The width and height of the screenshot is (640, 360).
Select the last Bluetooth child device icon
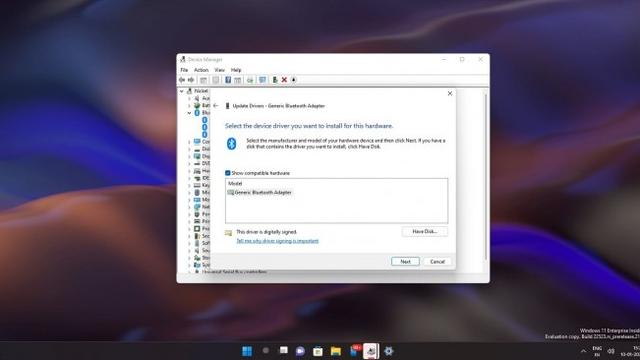pos(205,134)
